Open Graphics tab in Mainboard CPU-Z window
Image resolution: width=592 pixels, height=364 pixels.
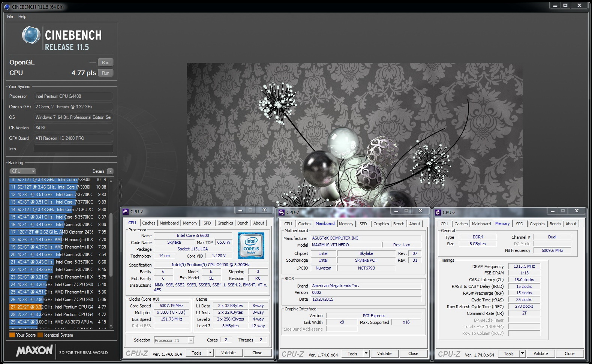381,224
